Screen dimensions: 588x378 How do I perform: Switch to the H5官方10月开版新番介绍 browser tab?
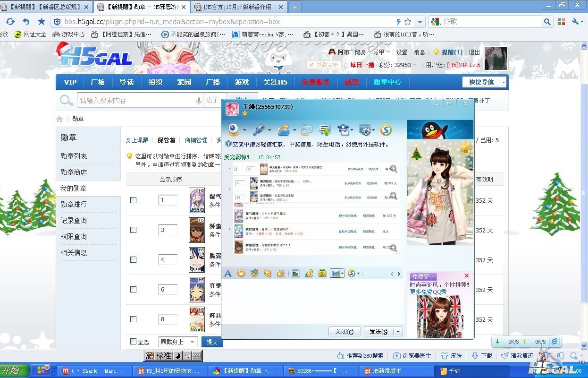point(238,7)
